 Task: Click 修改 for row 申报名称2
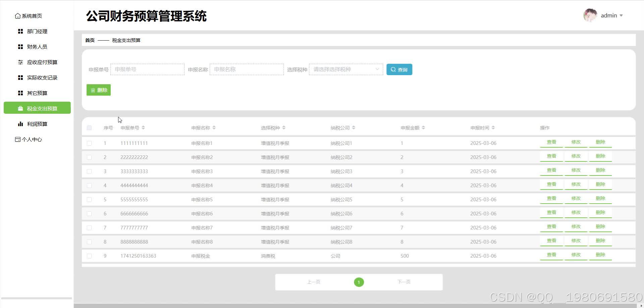tap(576, 156)
